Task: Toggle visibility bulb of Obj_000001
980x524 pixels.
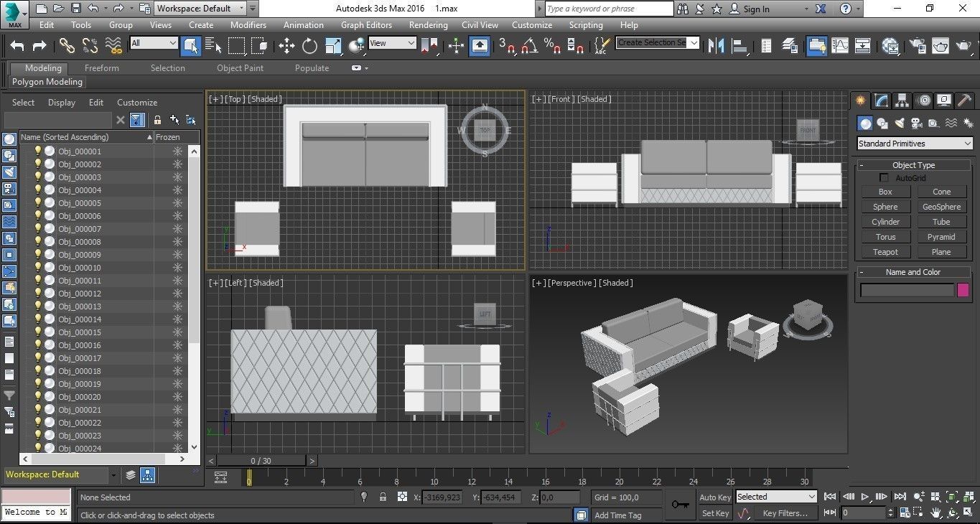Action: coord(38,151)
